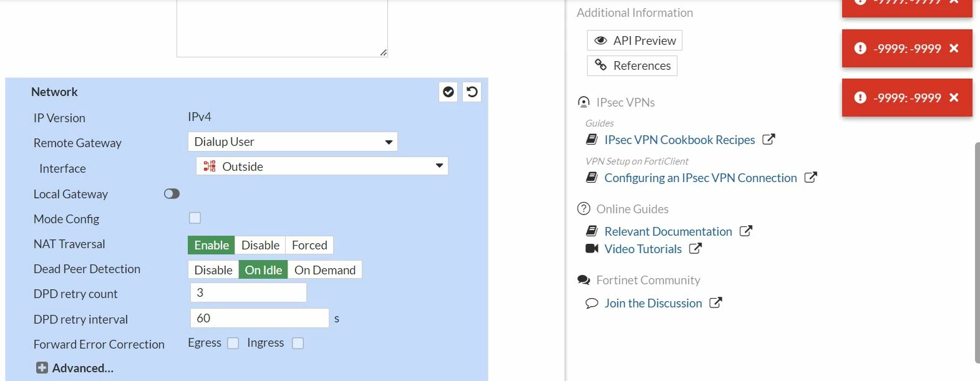
Task: Open the Remote Gateway Dialup User dropdown
Action: click(x=293, y=142)
